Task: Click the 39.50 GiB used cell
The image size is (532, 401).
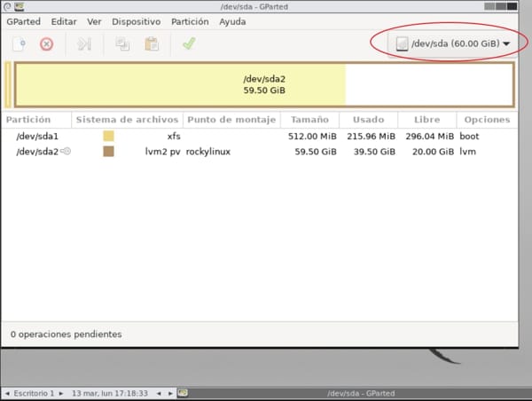Action: [x=374, y=152]
